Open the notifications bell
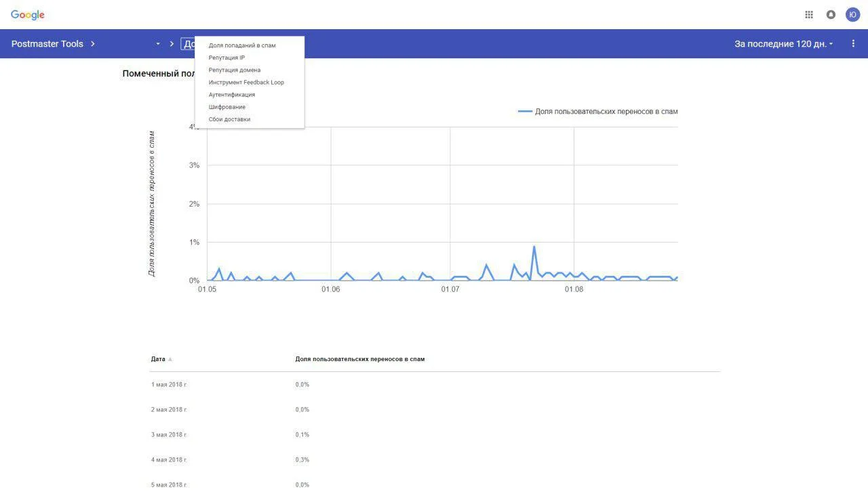 pyautogui.click(x=831, y=15)
